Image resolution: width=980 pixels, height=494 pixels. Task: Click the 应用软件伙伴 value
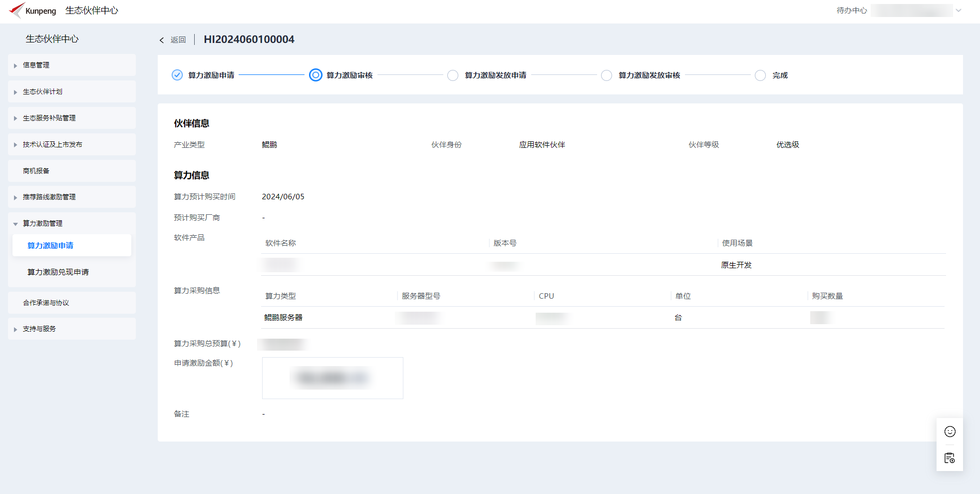542,144
